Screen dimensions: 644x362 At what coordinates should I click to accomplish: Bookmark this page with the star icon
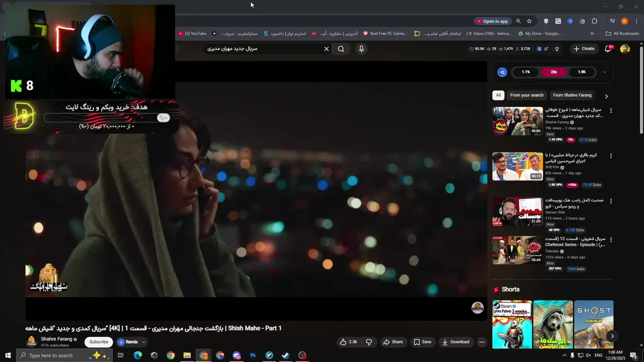tap(529, 21)
